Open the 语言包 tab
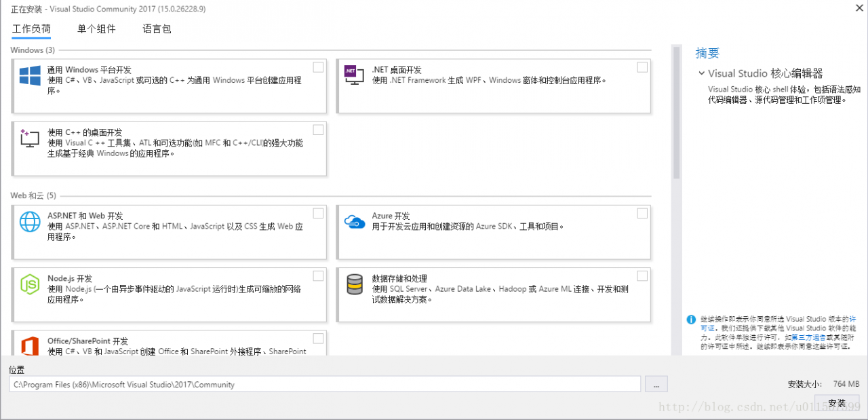This screenshot has width=868, height=420. tap(157, 29)
